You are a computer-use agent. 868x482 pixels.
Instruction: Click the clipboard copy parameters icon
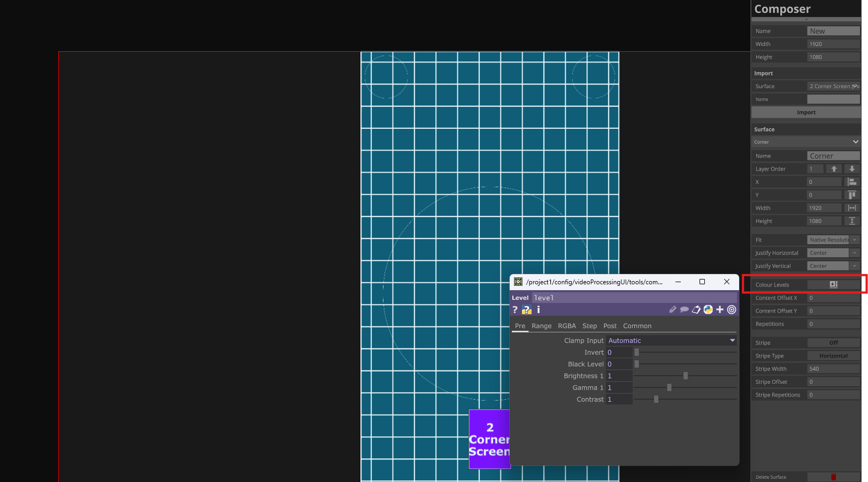coord(696,309)
